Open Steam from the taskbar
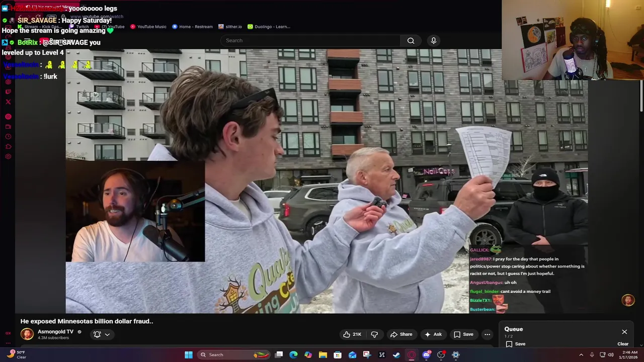The height and width of the screenshot is (362, 644). [x=396, y=355]
